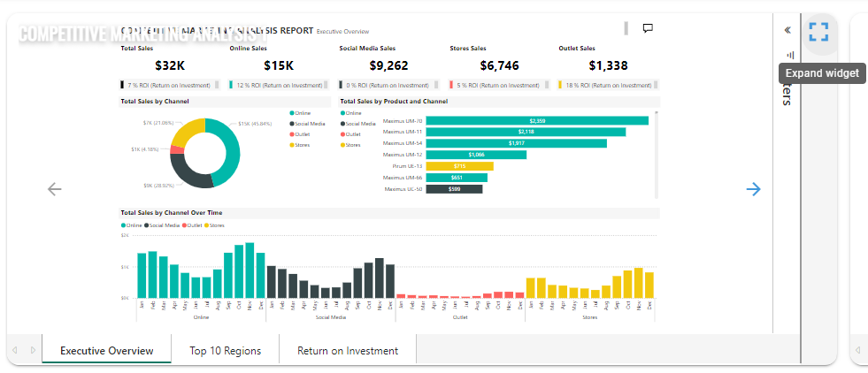This screenshot has height=373, width=868.
Task: Open the comments speech bubble icon
Action: (648, 28)
